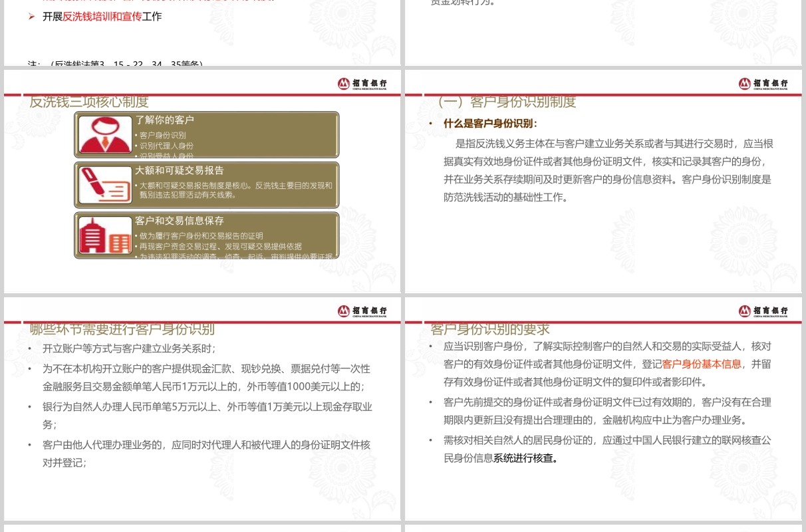
Task: Click the bullet starting 银行为自然人办理人民币单笔5万元以上
Action: [207, 407]
